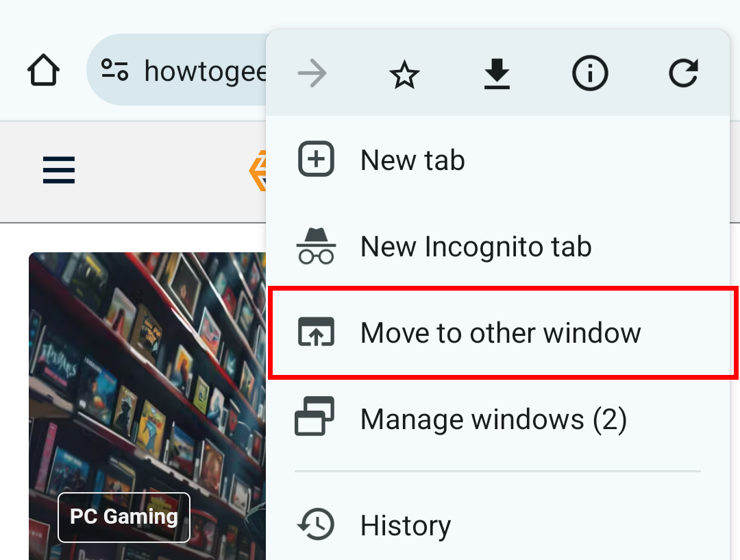Viewport: 740px width, 560px height.
Task: Open Manage windows (2)
Action: [498, 419]
